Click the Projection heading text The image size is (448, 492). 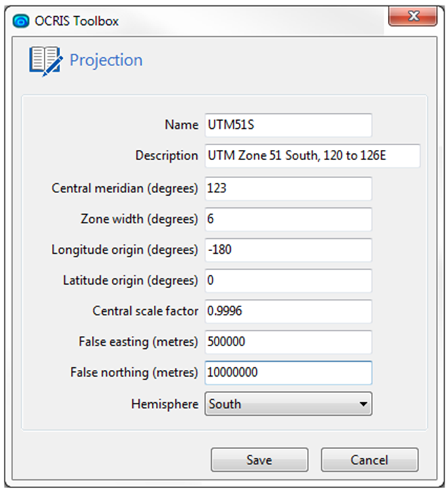point(106,60)
